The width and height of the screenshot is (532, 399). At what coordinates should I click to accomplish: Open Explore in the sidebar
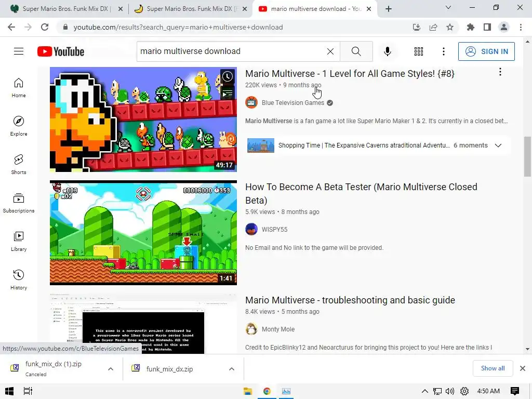click(19, 126)
